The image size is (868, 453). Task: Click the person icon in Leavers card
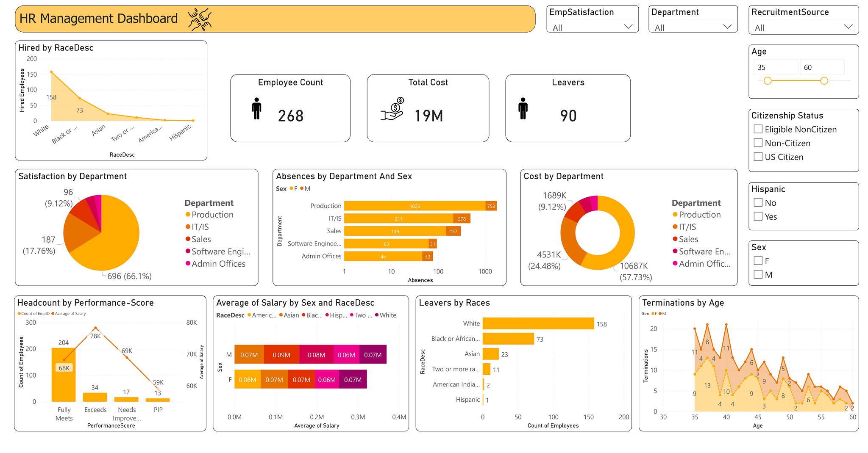(x=523, y=109)
